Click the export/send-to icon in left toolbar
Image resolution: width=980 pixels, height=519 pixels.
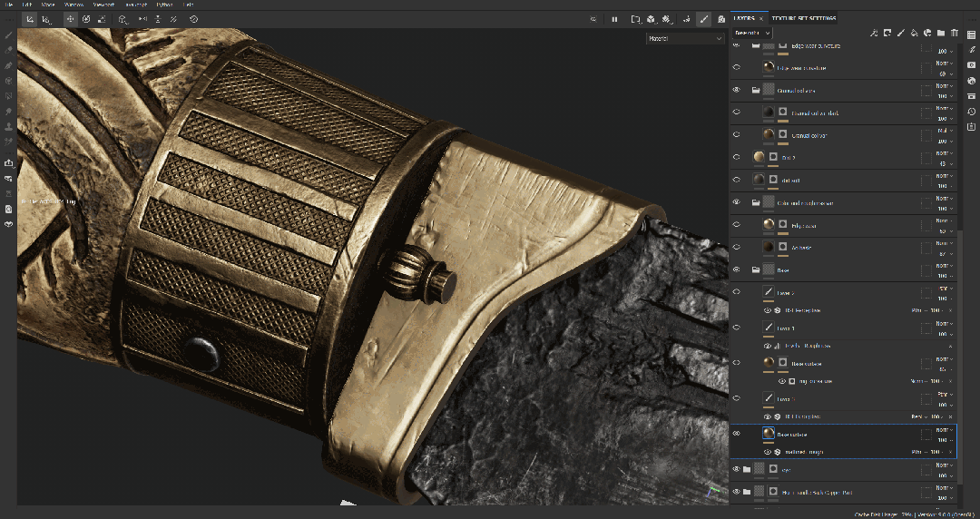click(x=9, y=163)
